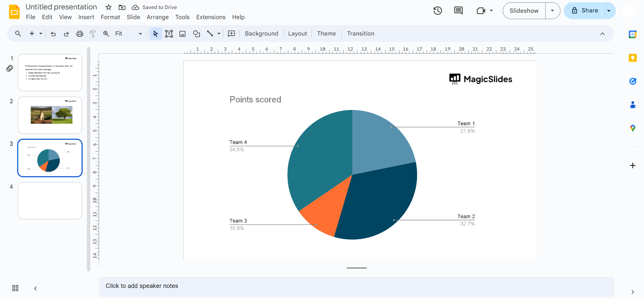Open version history clock icon
Screen dimensions: 644x299
438,11
